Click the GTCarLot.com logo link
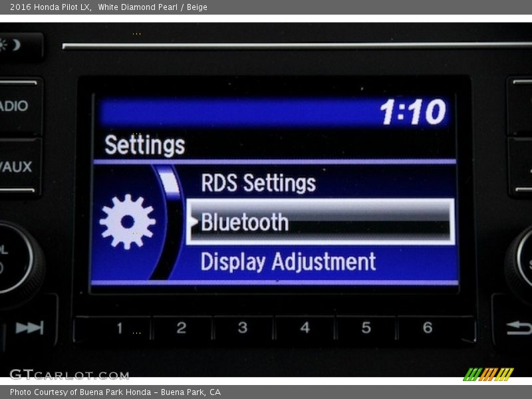 click(70, 374)
